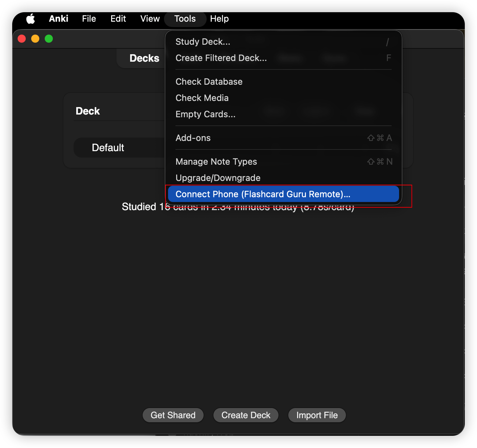Open the Anki application menu
477x448 pixels.
[x=59, y=19]
